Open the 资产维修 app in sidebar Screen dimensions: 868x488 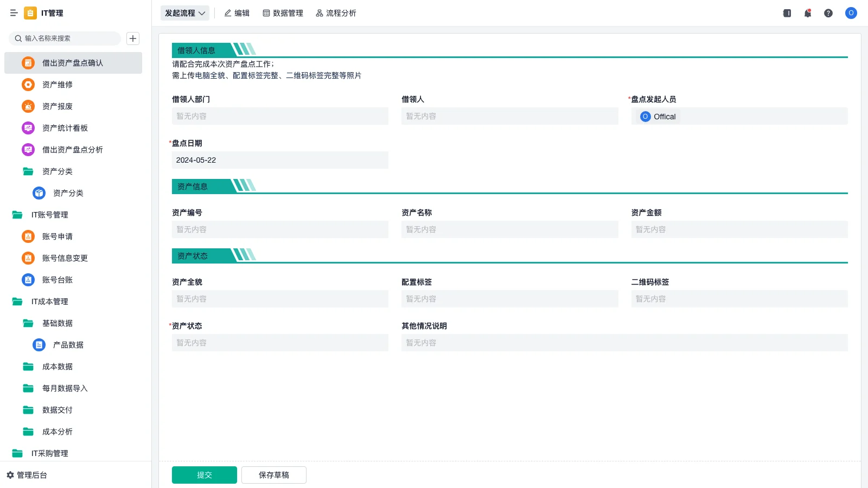[x=56, y=85]
